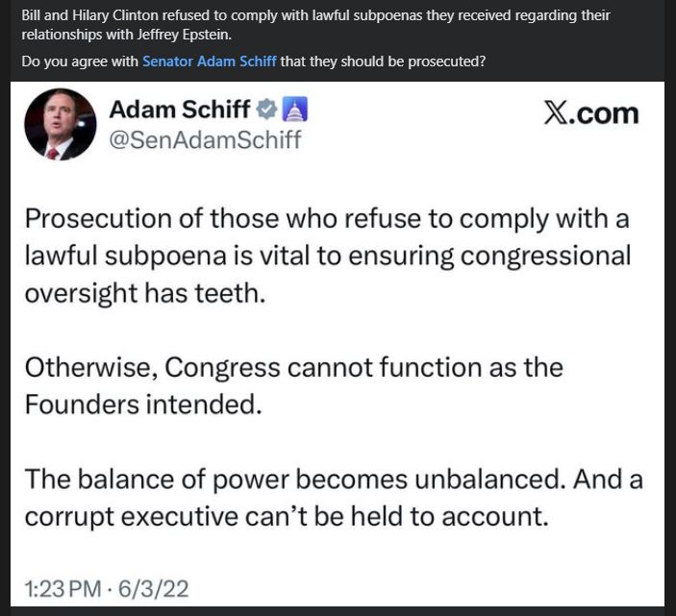
Task: Select the paragraph starting "Prosecution of those"
Action: click(328, 256)
